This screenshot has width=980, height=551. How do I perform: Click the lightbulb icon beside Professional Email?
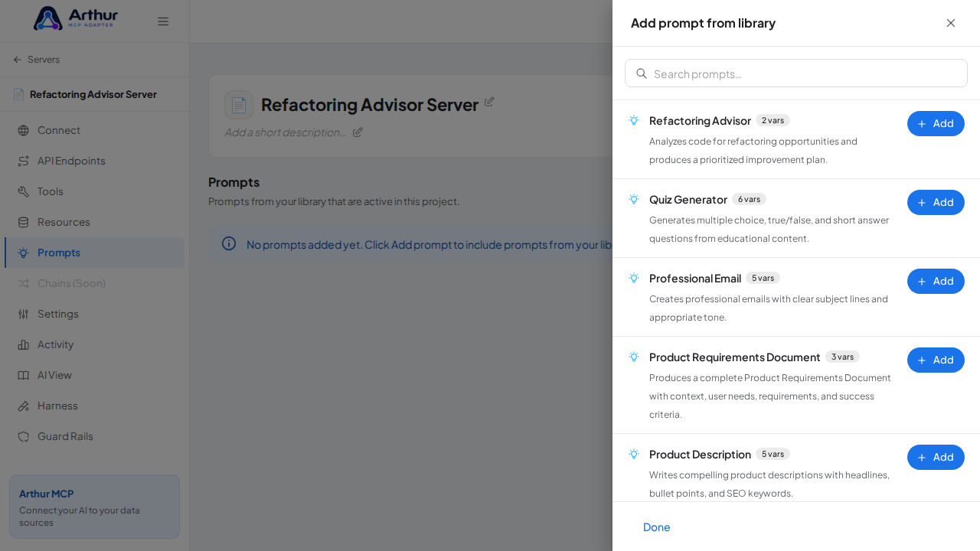[x=634, y=278]
